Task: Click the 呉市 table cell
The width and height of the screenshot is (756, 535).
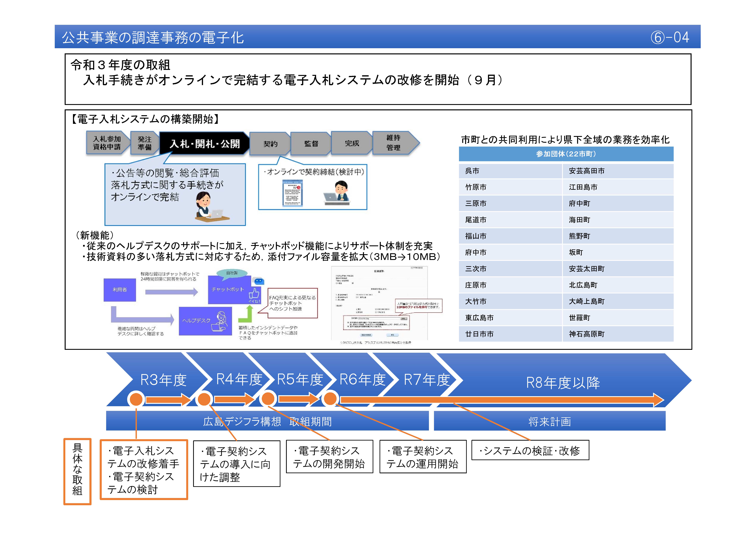Action: tap(510, 171)
